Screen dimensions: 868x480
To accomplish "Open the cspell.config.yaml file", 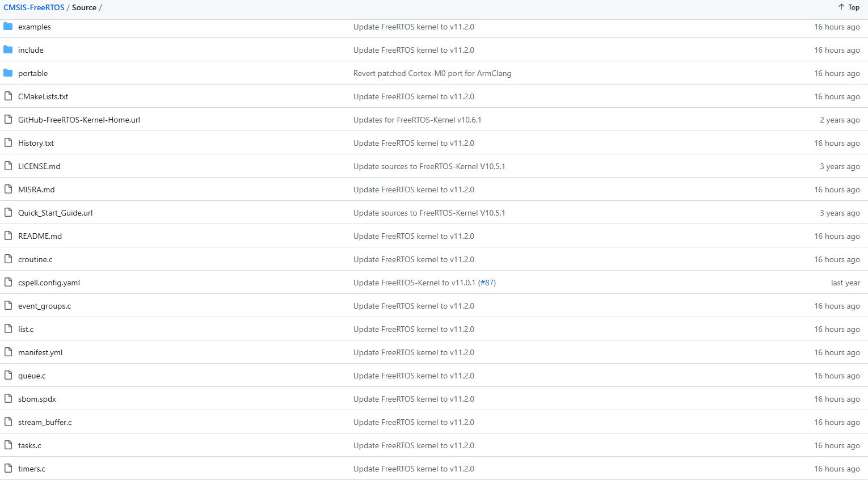I will point(49,283).
